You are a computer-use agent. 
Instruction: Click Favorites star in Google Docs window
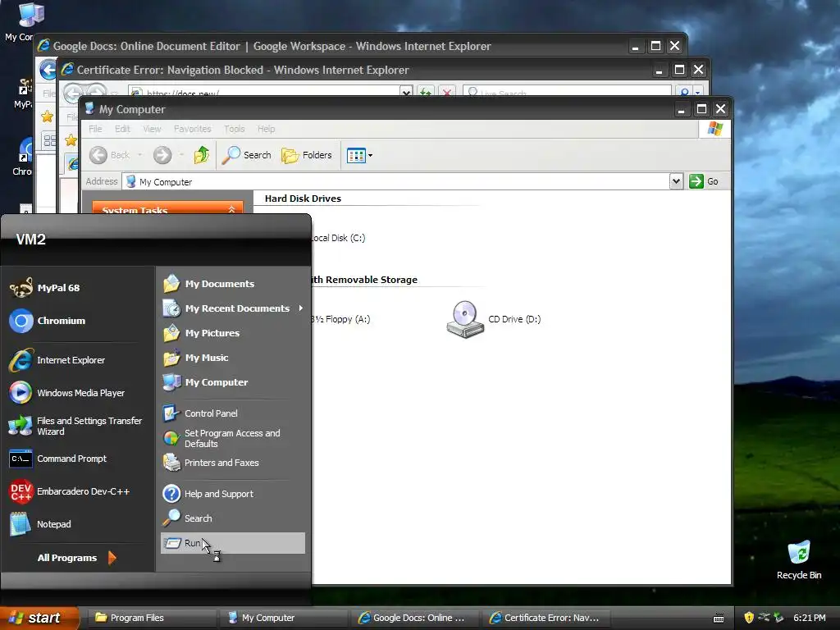pos(47,116)
